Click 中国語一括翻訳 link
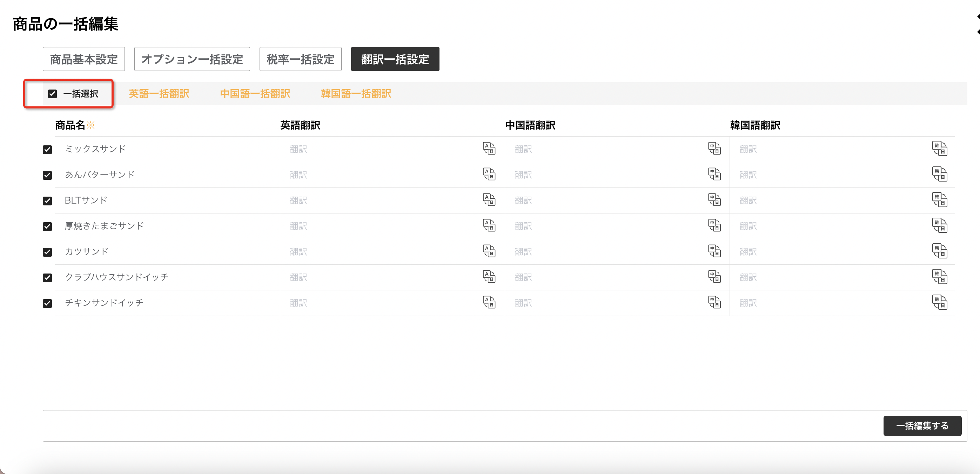This screenshot has width=980, height=474. point(255,94)
